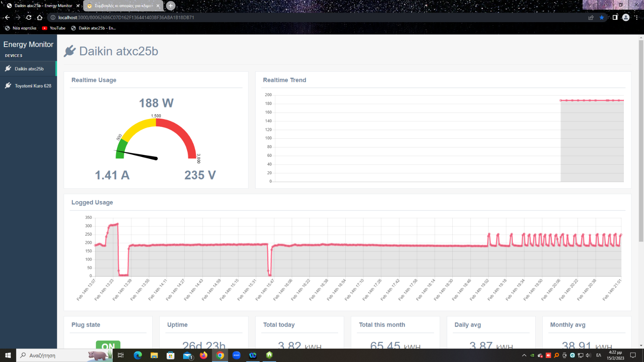Image resolution: width=644 pixels, height=362 pixels.
Task: Open network status tray icon
Action: [580, 355]
